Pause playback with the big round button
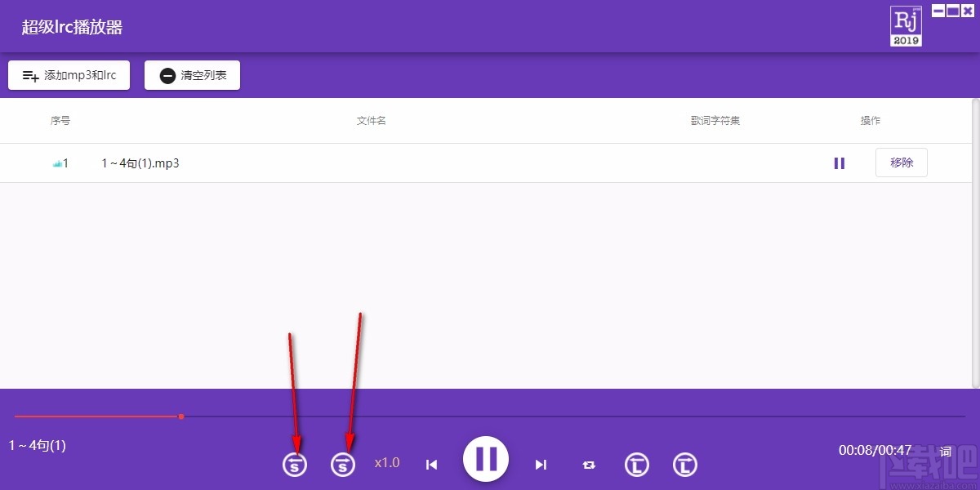The image size is (980, 490). tap(486, 459)
